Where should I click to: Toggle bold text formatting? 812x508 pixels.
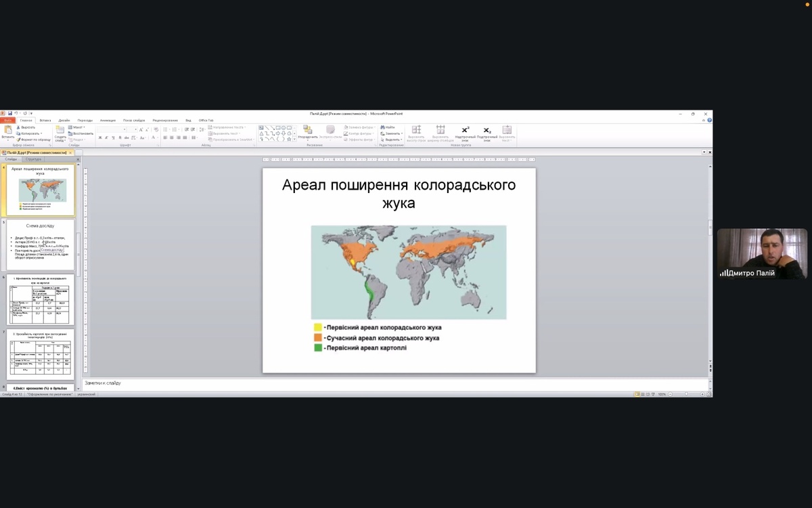99,137
